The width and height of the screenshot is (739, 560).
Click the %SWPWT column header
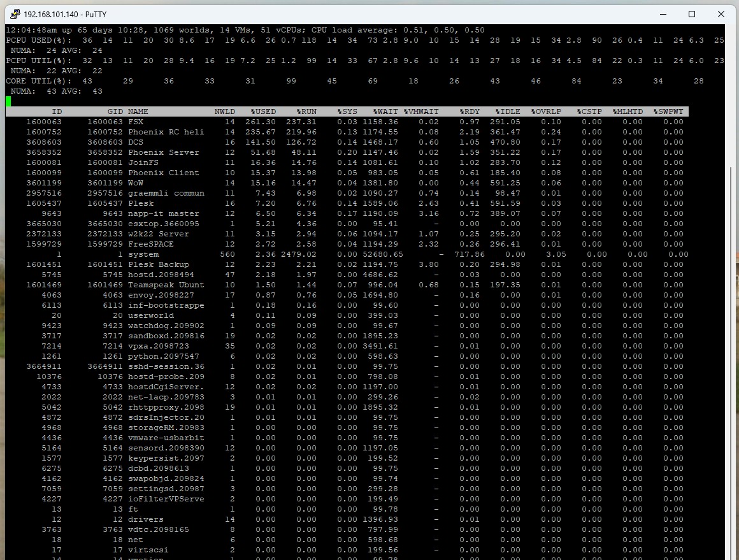click(x=668, y=111)
